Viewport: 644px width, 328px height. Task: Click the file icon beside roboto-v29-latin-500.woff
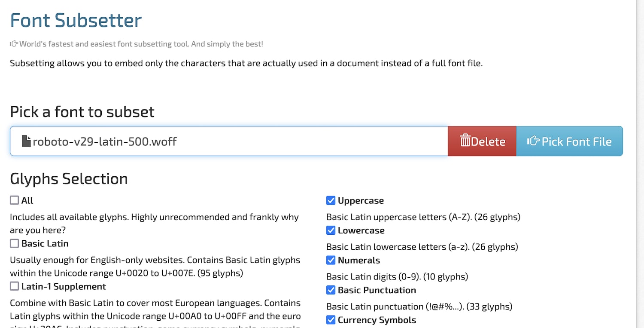pos(27,141)
